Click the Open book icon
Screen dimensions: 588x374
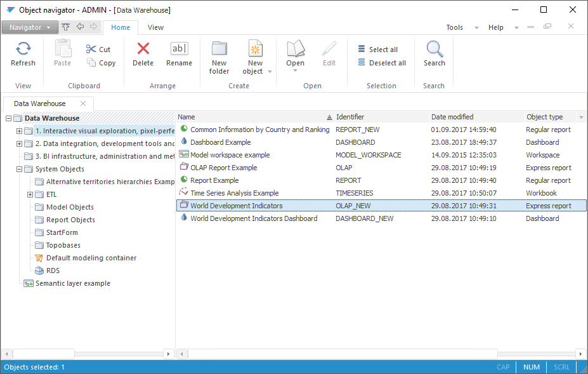click(295, 50)
